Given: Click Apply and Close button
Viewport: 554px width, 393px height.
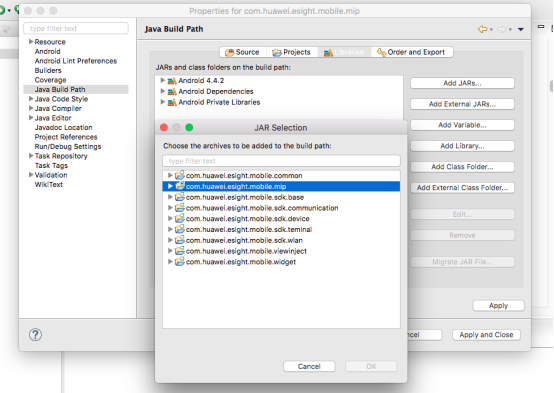Looking at the screenshot, I should pos(486,335).
